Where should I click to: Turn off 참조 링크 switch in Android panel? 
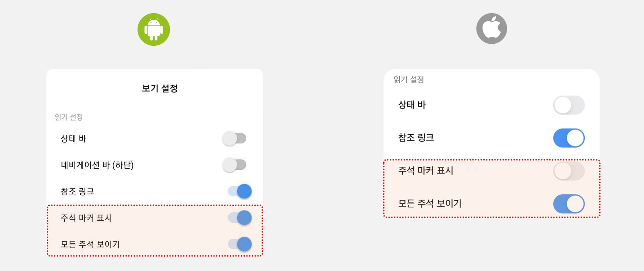point(240,191)
